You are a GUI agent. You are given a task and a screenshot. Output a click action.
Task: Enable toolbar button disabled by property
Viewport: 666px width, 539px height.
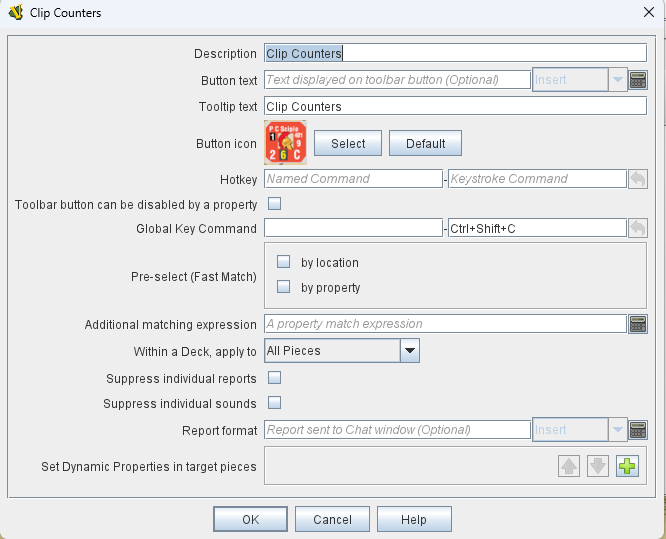tap(275, 204)
